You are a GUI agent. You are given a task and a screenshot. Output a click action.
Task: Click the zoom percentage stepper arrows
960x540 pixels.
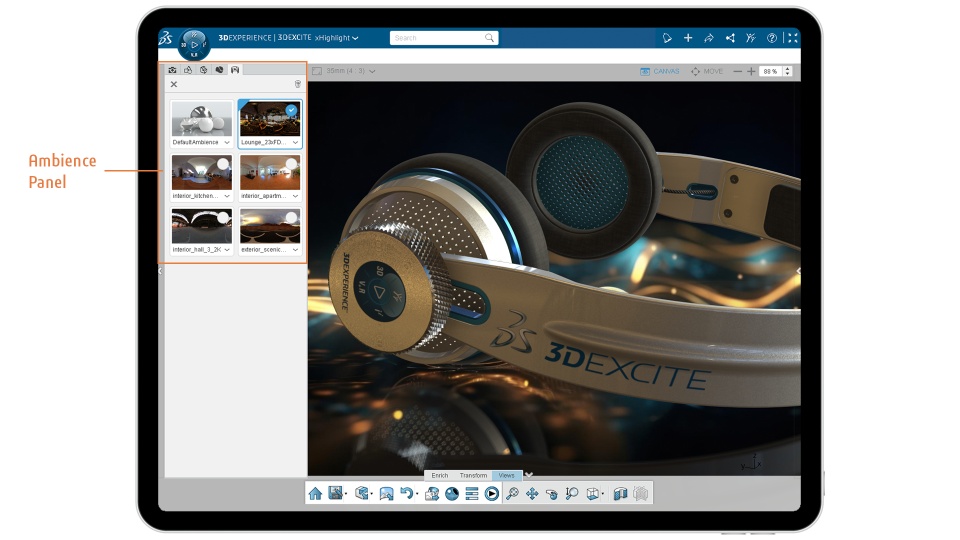pyautogui.click(x=788, y=72)
